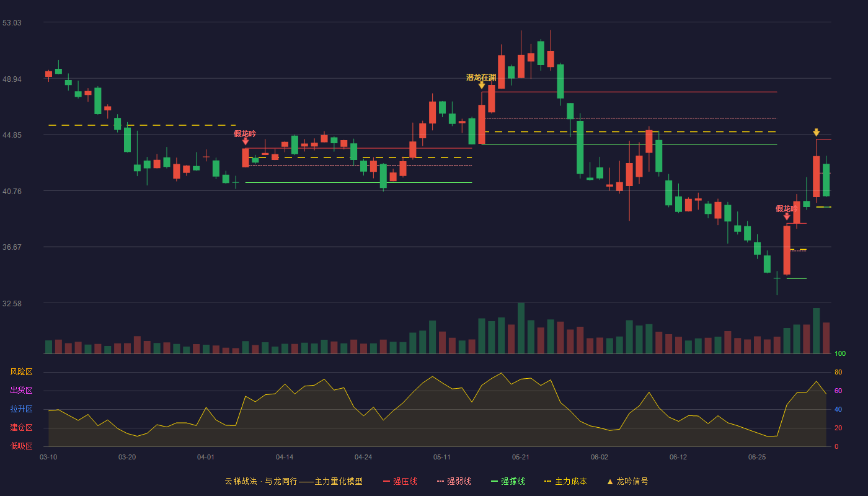Click the 04-01 date label
Screen dimensions: 868x496
(x=206, y=457)
